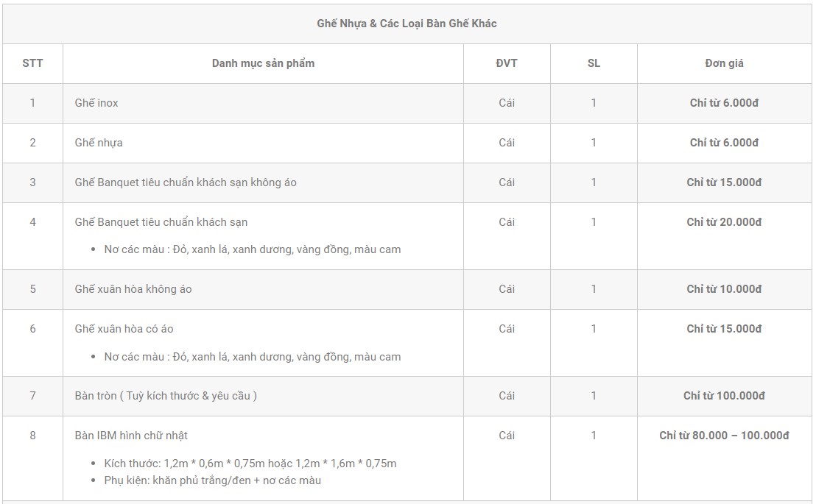Click the table title "Ghế Nhựa & Các Loại Bàn Ghế Khác"
816x504 pixels.
pos(407,24)
